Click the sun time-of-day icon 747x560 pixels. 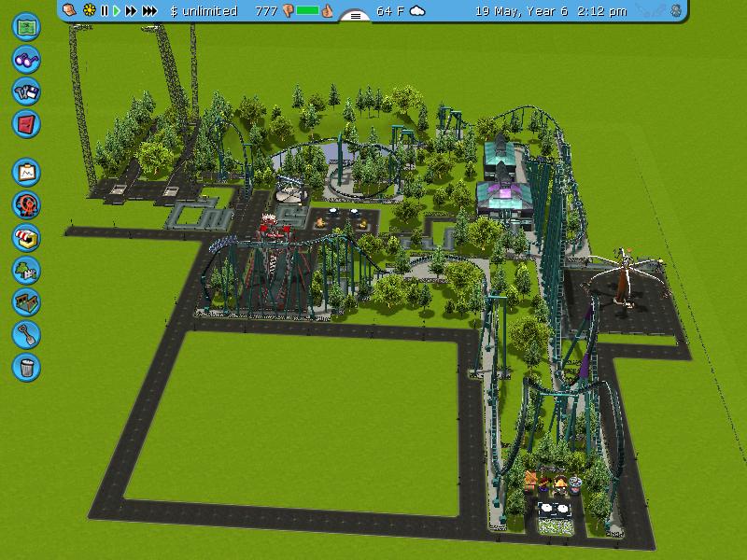pyautogui.click(x=89, y=10)
